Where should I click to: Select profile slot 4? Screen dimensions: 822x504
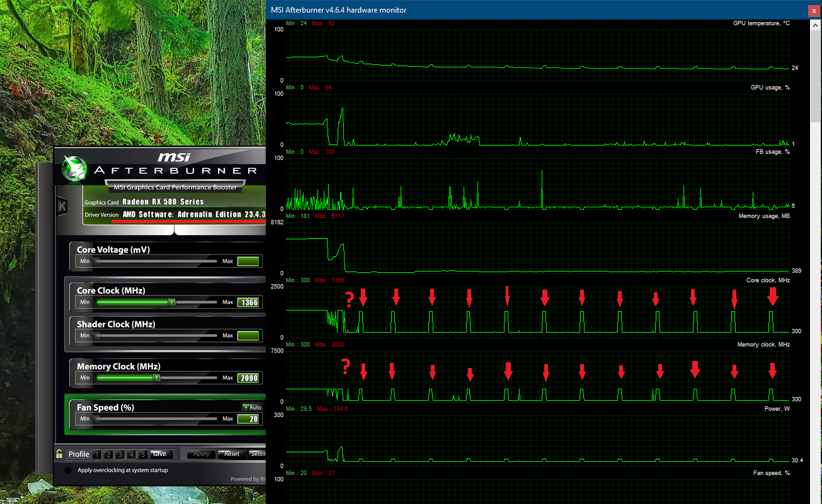coord(131,454)
